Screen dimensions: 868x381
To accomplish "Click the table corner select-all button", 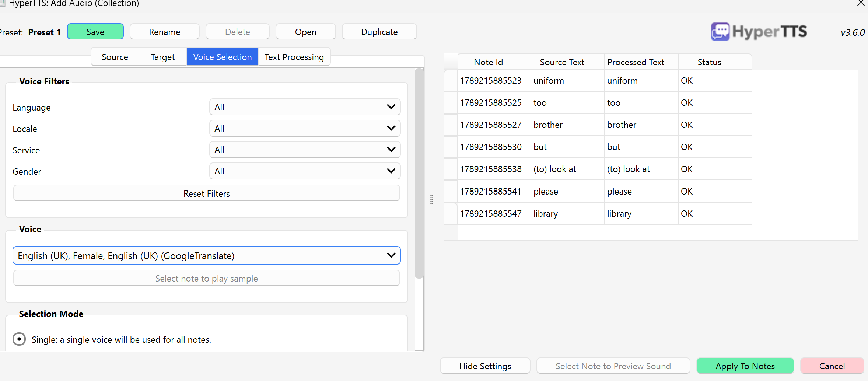I will tap(451, 62).
